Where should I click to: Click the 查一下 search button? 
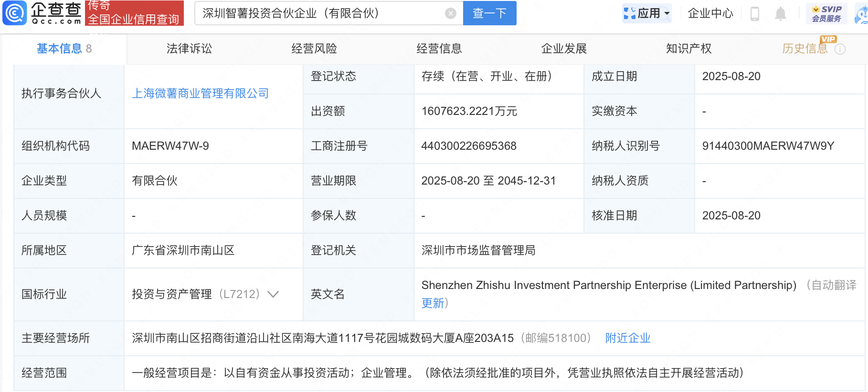coord(490,13)
